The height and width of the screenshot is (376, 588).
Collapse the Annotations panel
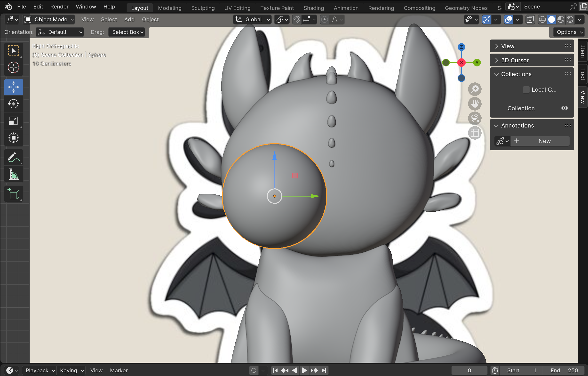coord(532,126)
